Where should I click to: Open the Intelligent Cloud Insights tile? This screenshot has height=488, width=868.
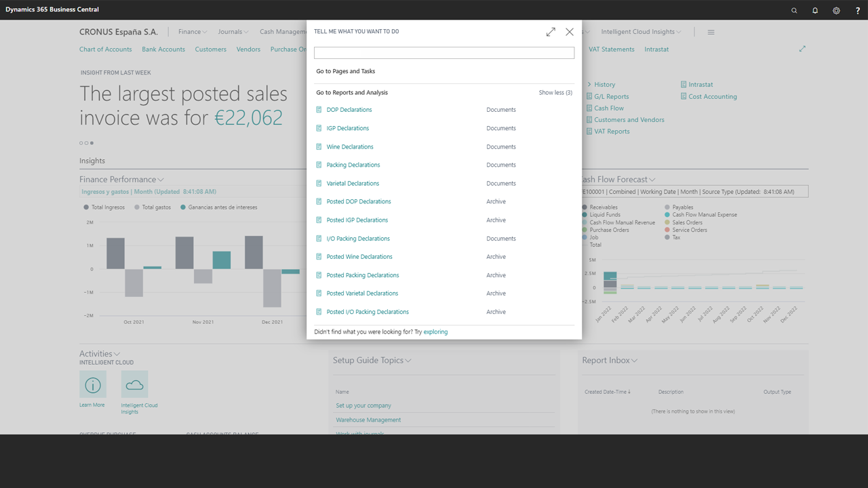pyautogui.click(x=134, y=384)
